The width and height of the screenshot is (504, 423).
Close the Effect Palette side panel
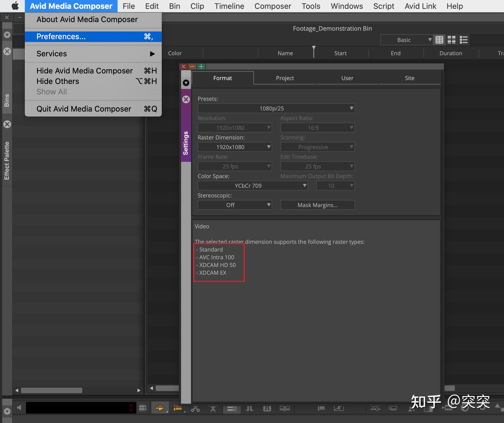[x=7, y=124]
